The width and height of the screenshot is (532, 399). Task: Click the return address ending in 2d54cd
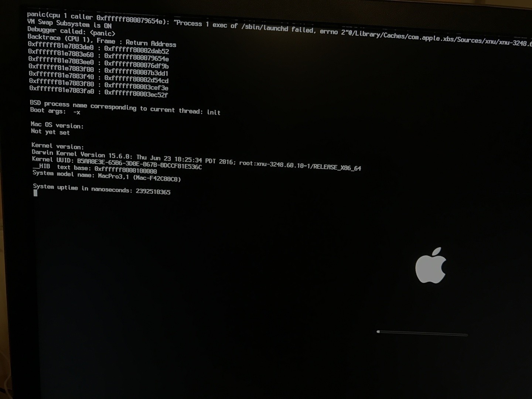136,79
